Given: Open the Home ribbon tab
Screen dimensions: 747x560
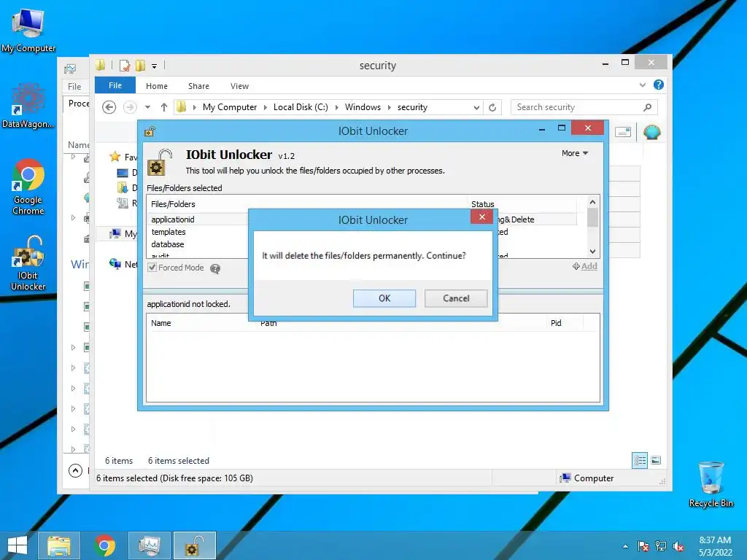Looking at the screenshot, I should click(x=157, y=86).
